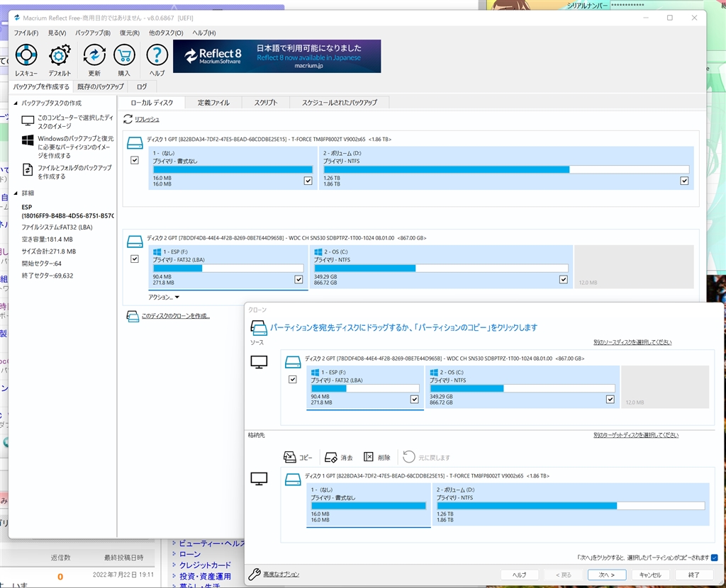726x588 pixels.
Task: Open the バックアップ(B) menu
Action: [x=93, y=33]
